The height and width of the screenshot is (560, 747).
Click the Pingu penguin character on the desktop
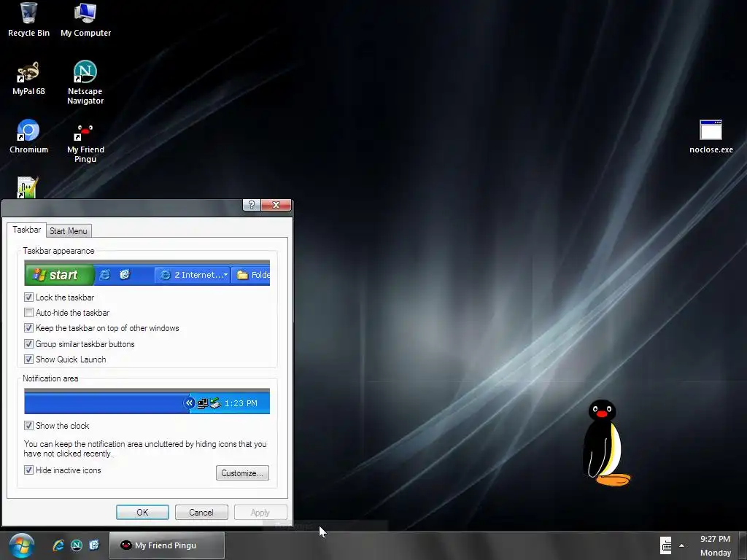pos(605,443)
